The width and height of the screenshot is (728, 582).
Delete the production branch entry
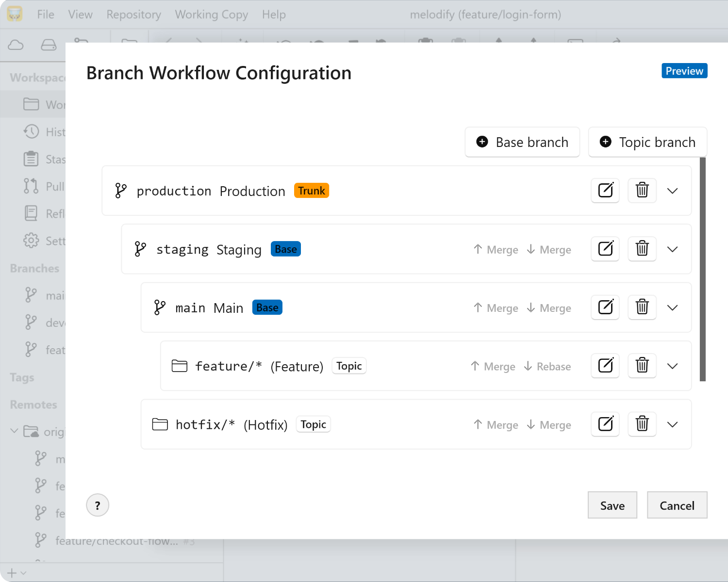click(x=642, y=190)
